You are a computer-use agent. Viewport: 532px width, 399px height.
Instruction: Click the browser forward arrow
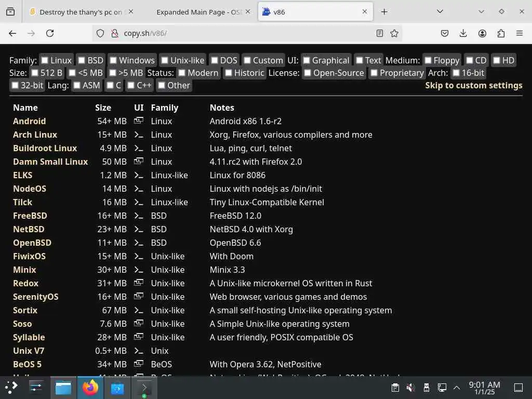click(31, 33)
